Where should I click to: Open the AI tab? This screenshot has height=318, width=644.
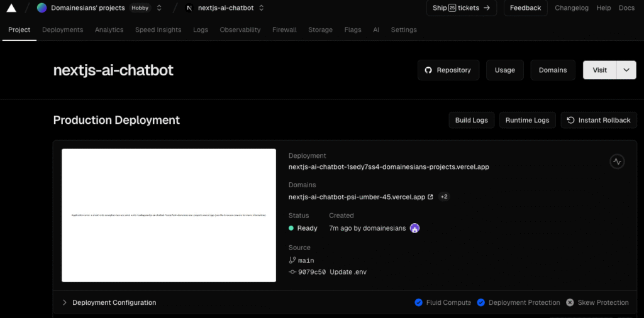pyautogui.click(x=376, y=30)
